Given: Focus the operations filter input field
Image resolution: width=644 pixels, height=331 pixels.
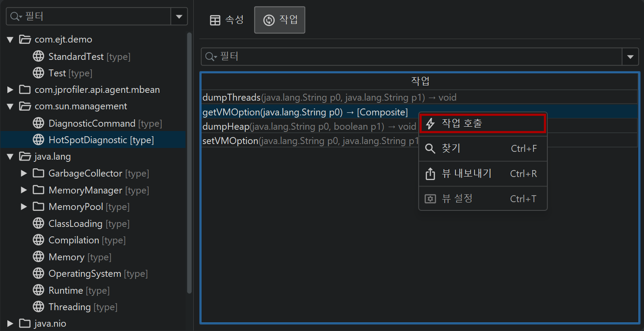Looking at the screenshot, I should 412,56.
